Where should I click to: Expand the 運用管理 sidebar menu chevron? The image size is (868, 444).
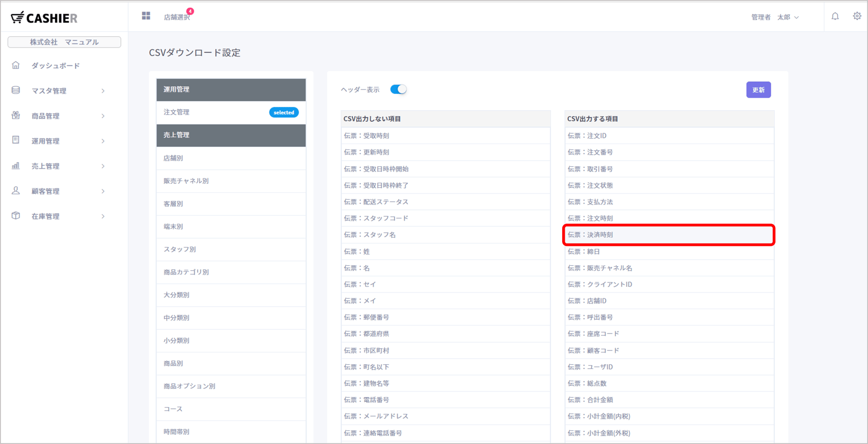[103, 141]
